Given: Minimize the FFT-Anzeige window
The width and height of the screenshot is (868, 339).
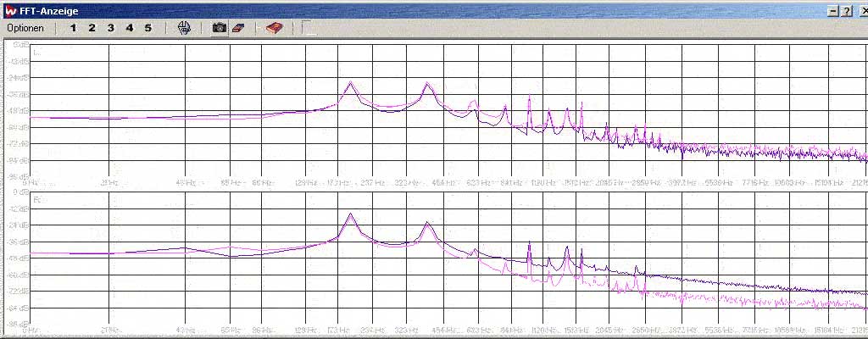Looking at the screenshot, I should (x=834, y=11).
